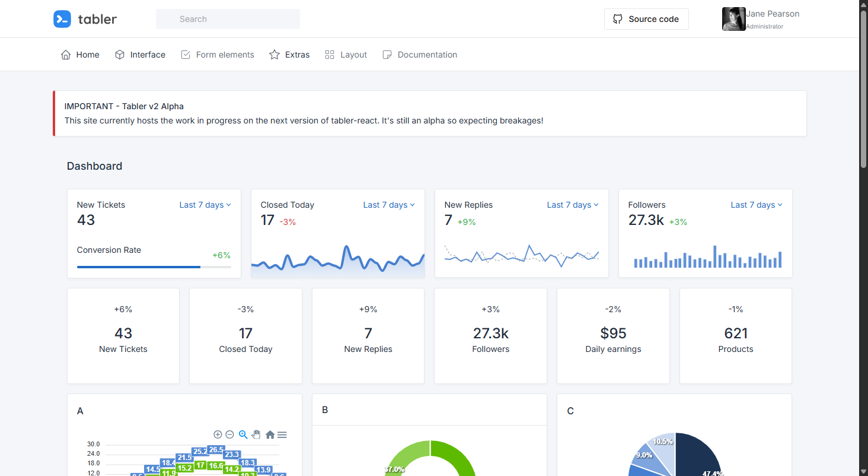This screenshot has width=868, height=476.
Task: Open Jane Pearson's avatar photo
Action: tap(733, 19)
